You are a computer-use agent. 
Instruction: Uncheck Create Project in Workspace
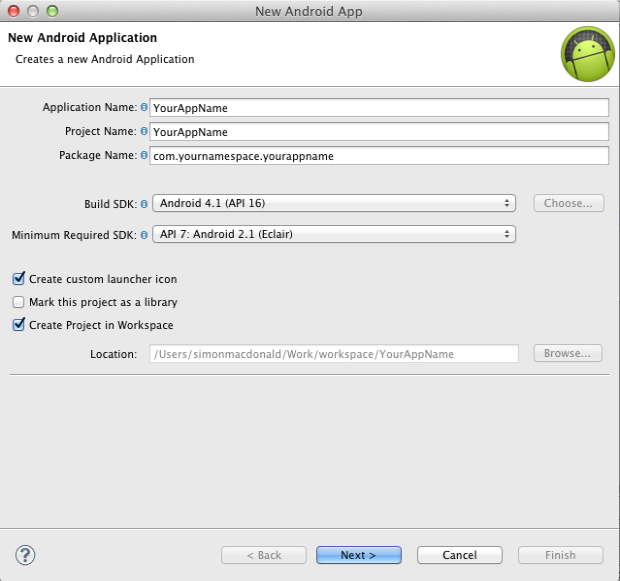point(19,325)
